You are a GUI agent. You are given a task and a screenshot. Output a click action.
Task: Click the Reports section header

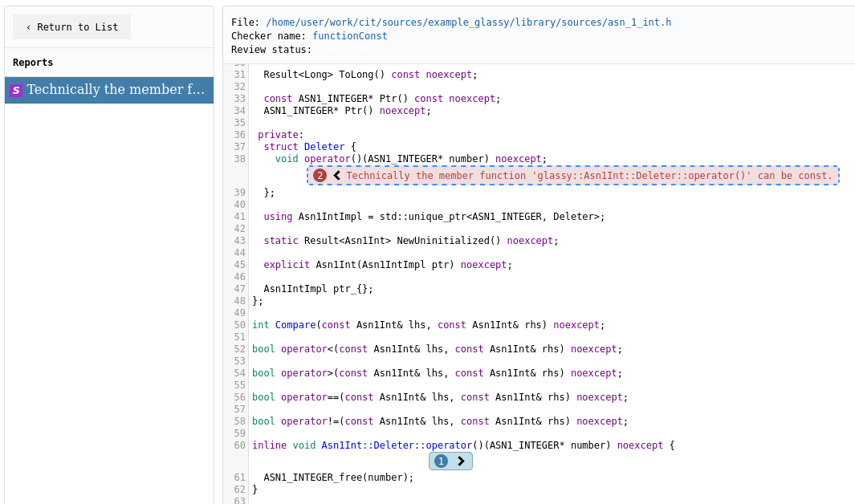point(31,62)
